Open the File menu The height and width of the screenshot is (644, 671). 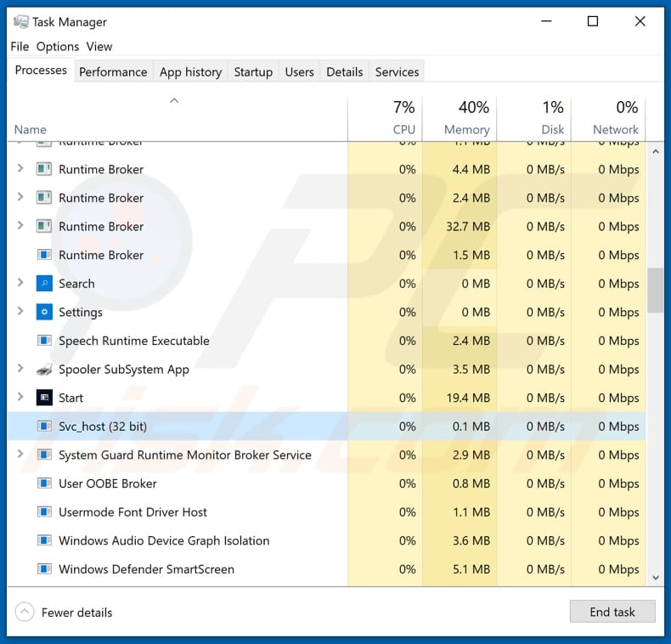20,46
